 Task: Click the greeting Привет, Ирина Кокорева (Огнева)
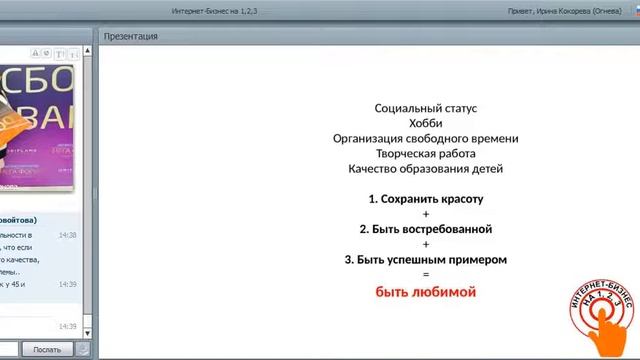[565, 11]
